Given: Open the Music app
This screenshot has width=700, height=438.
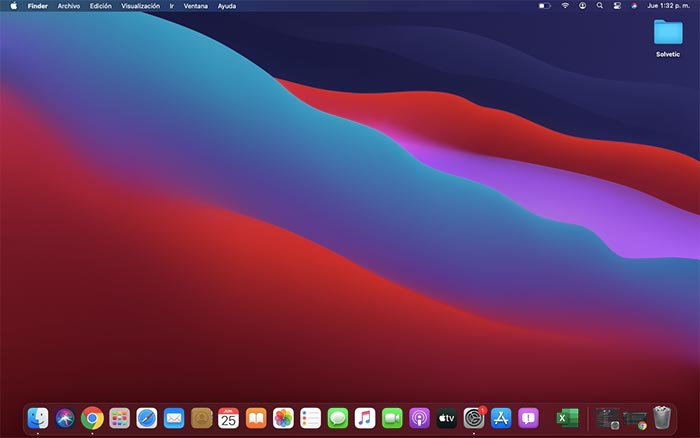Looking at the screenshot, I should pyautogui.click(x=365, y=418).
